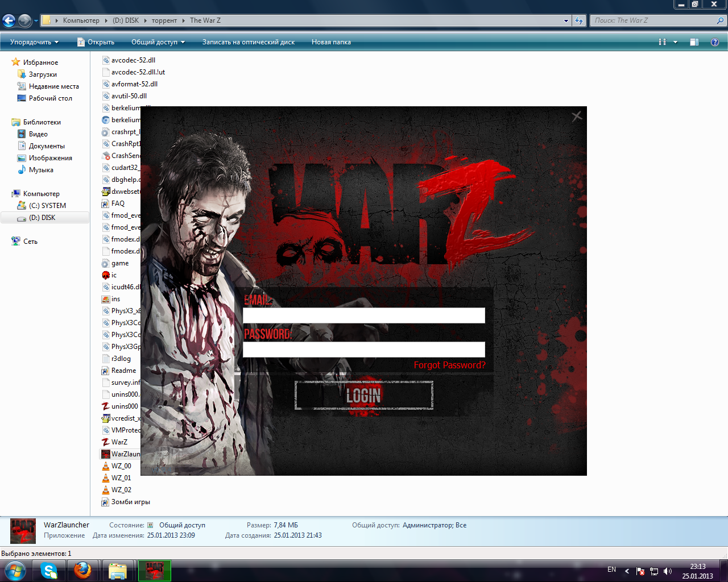The height and width of the screenshot is (582, 728).
Task: Click the change view icon in toolbar
Action: [662, 42]
